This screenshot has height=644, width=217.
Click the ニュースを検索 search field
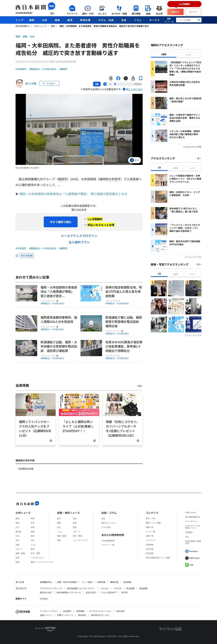pyautogui.click(x=186, y=20)
